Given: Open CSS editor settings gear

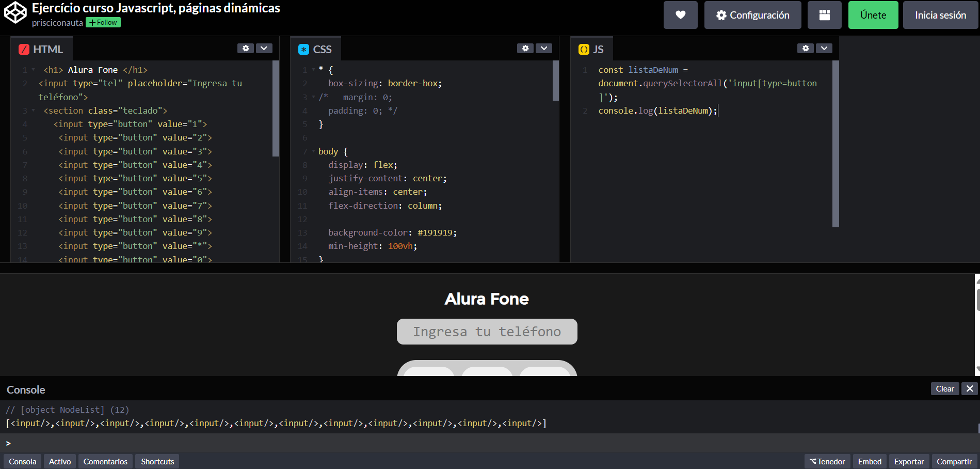Looking at the screenshot, I should [525, 48].
